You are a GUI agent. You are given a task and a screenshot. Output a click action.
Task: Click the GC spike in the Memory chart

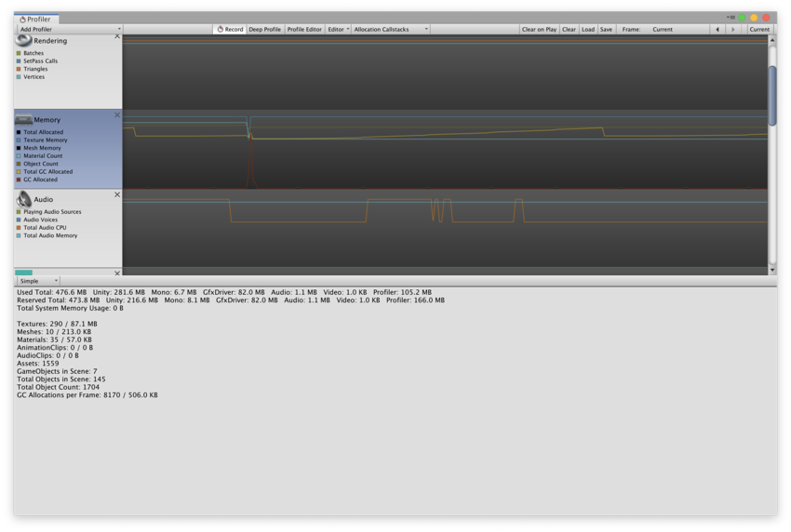coord(250,161)
